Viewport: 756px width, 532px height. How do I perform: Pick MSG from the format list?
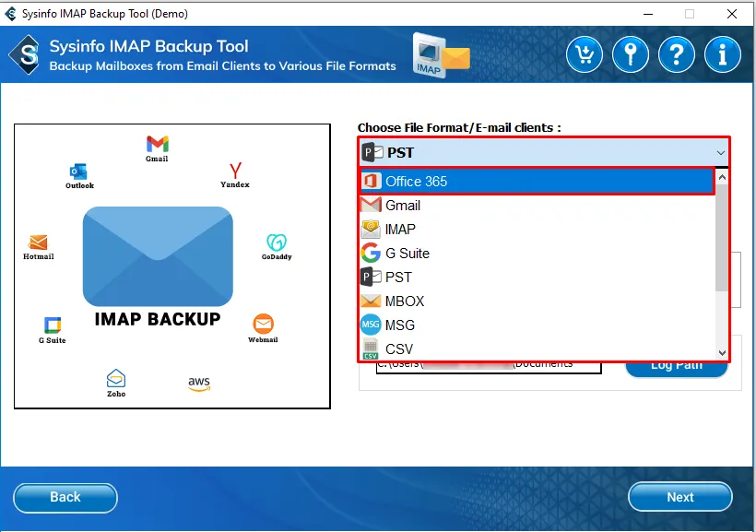coord(537,325)
